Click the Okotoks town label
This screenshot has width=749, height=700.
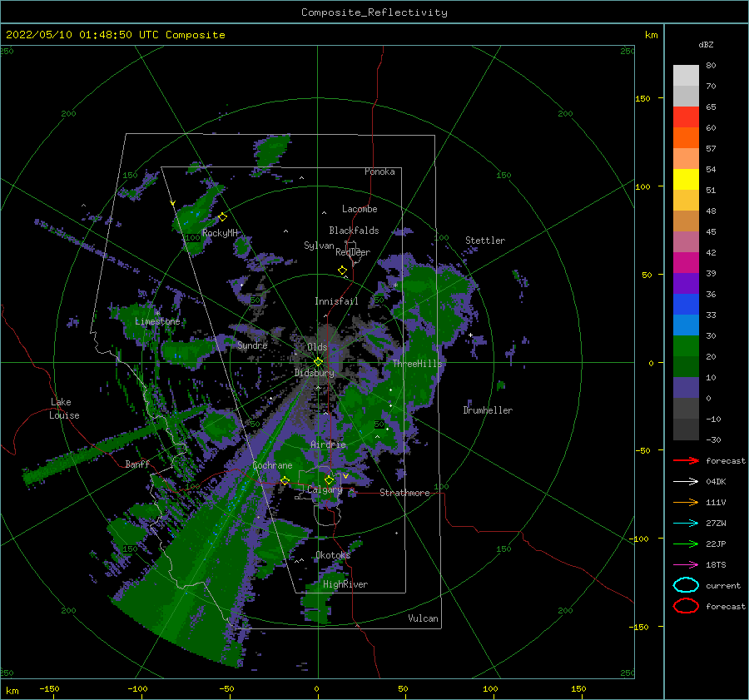coord(333,555)
